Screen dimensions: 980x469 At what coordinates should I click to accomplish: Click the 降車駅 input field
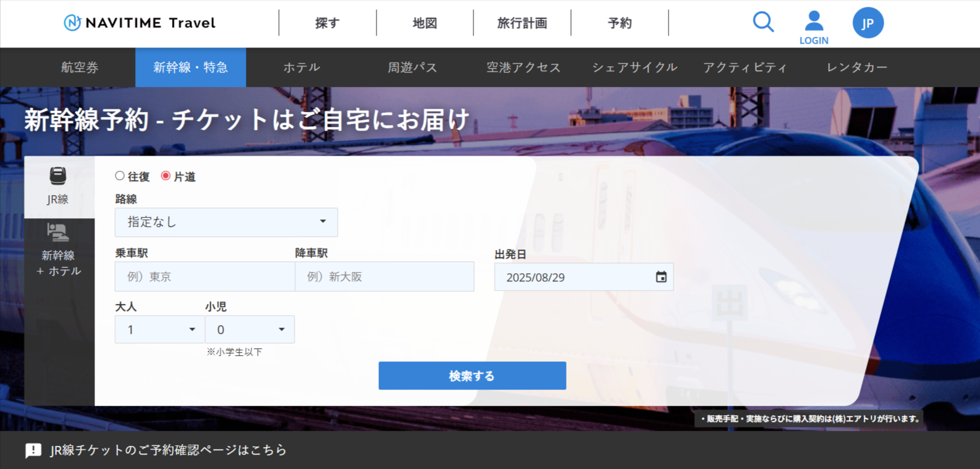pos(384,276)
